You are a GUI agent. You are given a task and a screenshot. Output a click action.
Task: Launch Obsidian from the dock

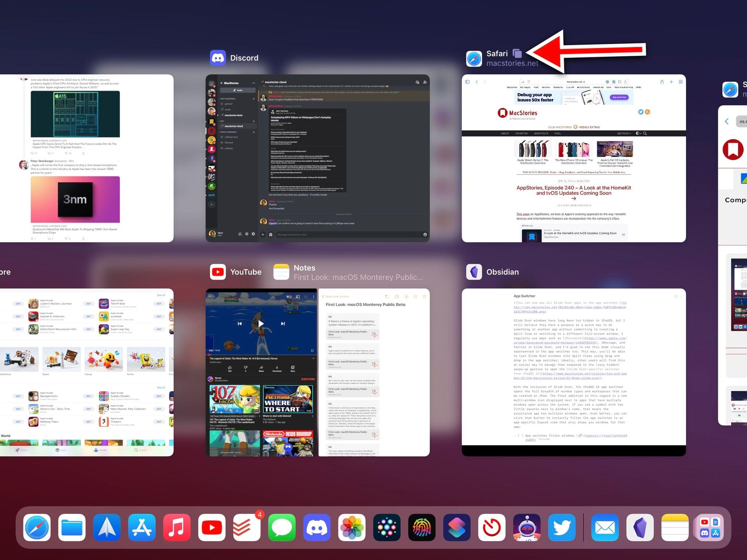[x=640, y=527]
